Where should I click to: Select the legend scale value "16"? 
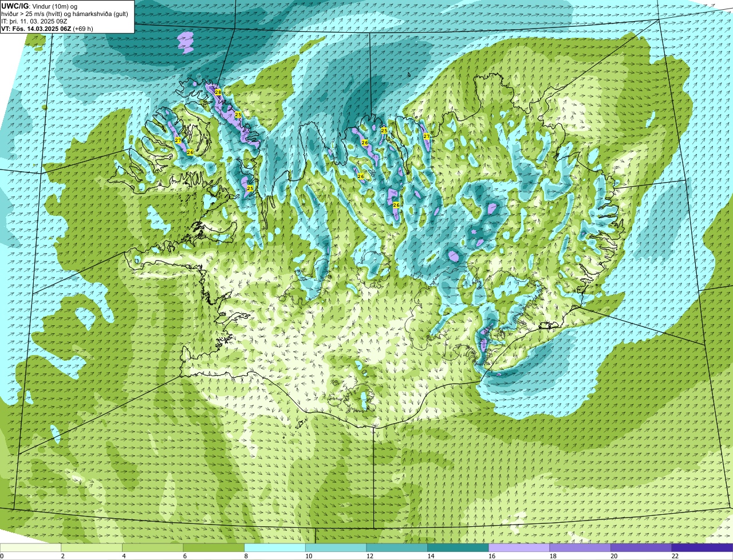(492, 556)
